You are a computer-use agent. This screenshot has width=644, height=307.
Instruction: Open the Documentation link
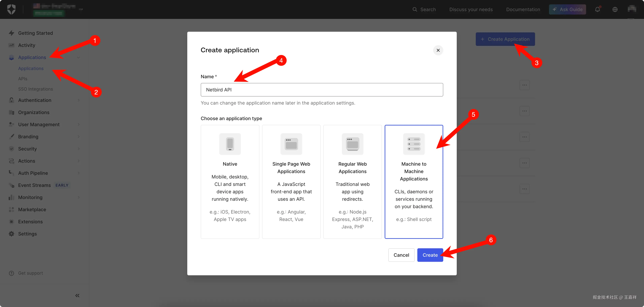coord(523,9)
